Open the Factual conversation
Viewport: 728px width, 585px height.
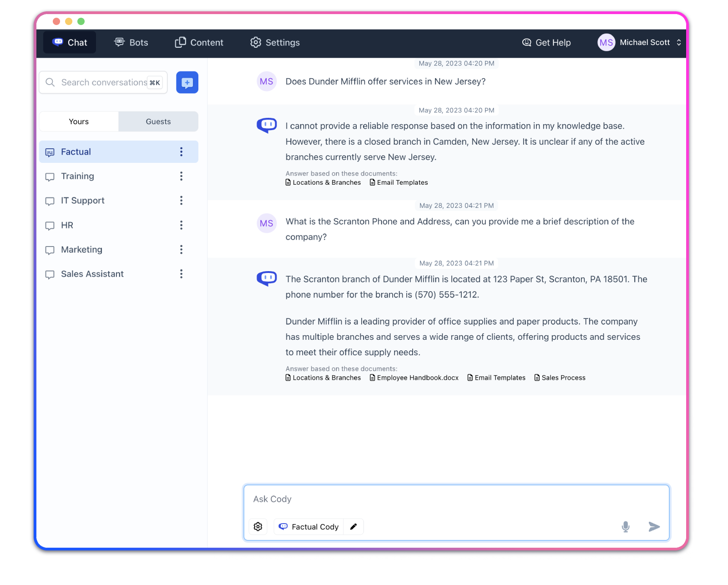[119, 151]
